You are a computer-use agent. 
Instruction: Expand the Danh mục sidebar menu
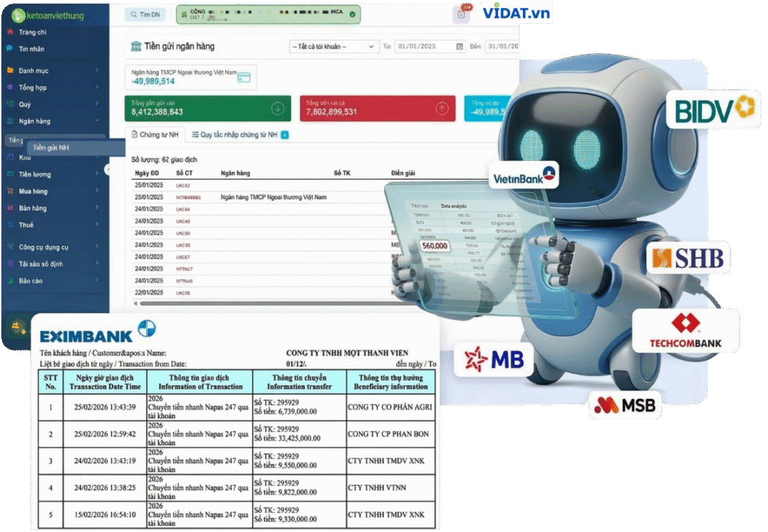pyautogui.click(x=52, y=70)
